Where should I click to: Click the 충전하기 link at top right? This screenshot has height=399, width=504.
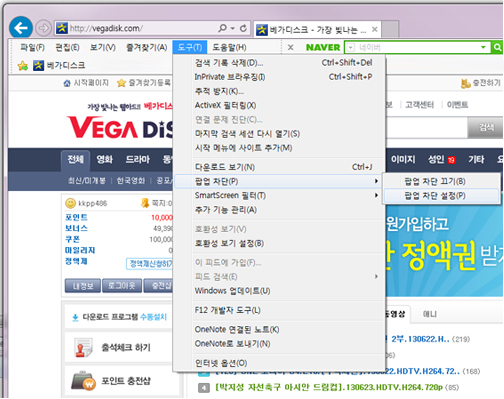pyautogui.click(x=481, y=83)
